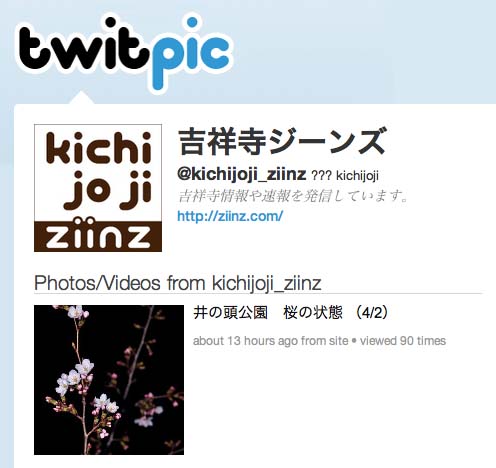Screen dimensions: 496x468
Task: Open the 吉祥寺ジーンズ display name
Action: (282, 142)
